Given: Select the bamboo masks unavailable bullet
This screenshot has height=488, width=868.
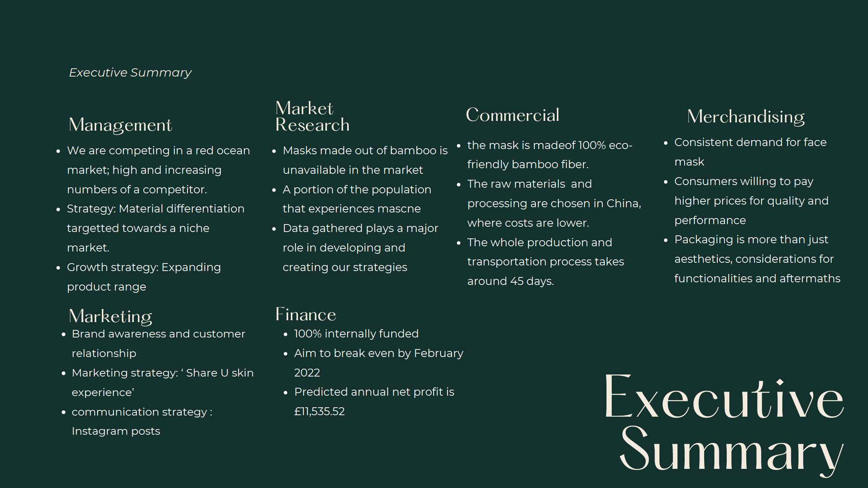Looking at the screenshot, I should [x=365, y=160].
